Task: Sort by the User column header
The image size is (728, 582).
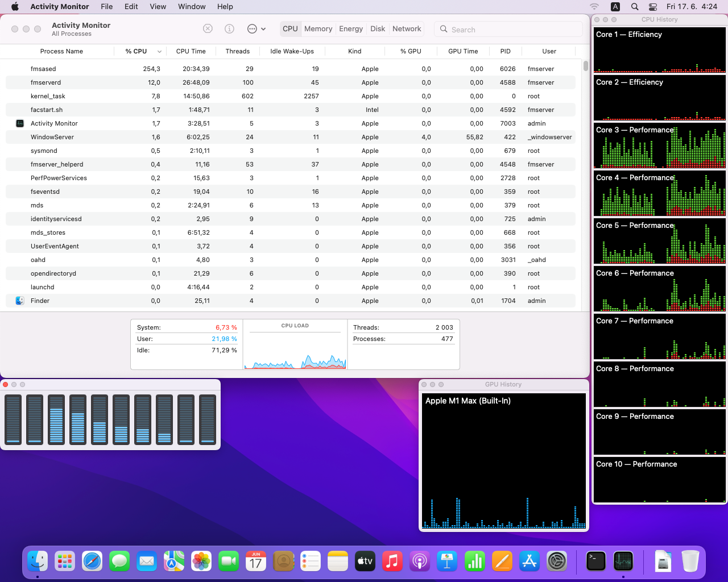Action: click(549, 51)
